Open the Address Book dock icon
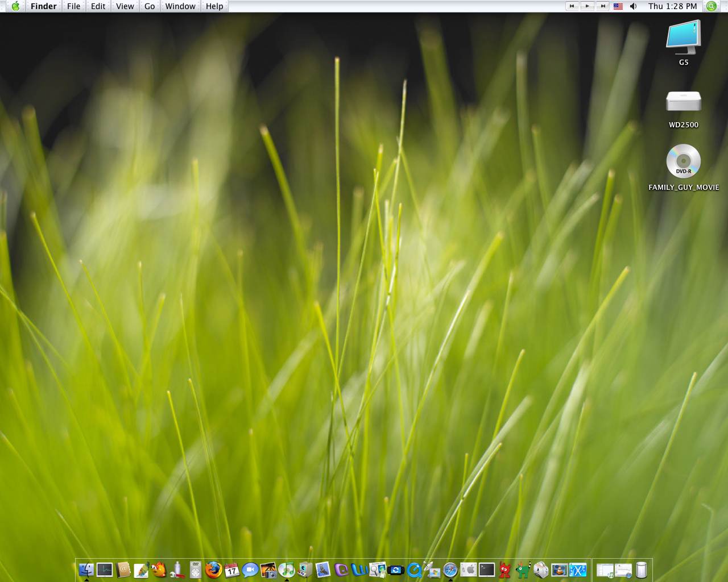The image size is (728, 582). tap(123, 569)
